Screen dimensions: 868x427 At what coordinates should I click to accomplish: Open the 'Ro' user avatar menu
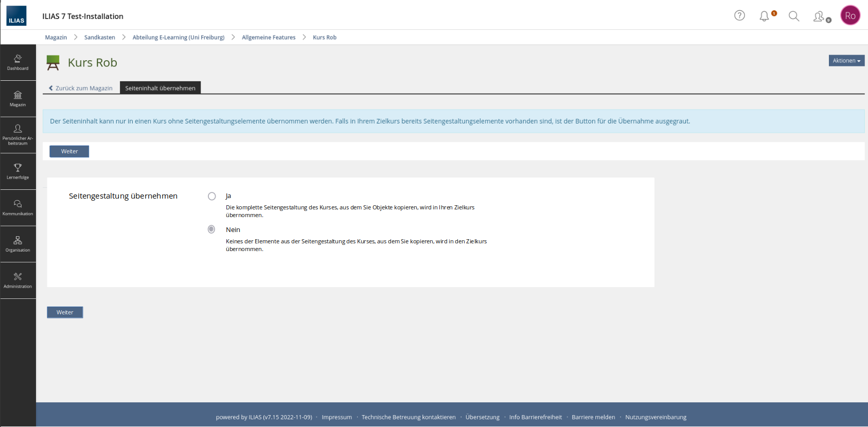(850, 15)
